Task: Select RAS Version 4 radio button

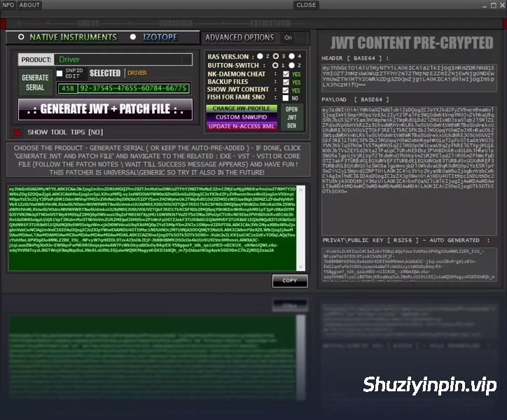Action: pyautogui.click(x=291, y=56)
